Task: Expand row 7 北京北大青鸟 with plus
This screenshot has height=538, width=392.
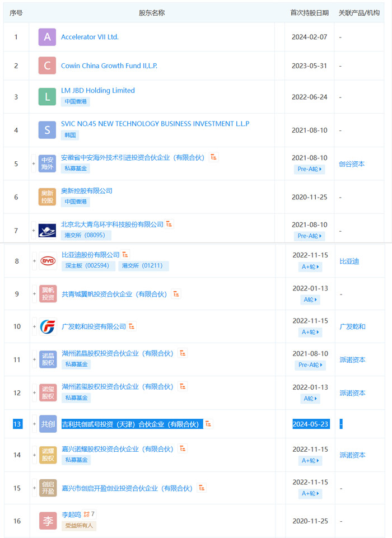Action: (x=34, y=231)
